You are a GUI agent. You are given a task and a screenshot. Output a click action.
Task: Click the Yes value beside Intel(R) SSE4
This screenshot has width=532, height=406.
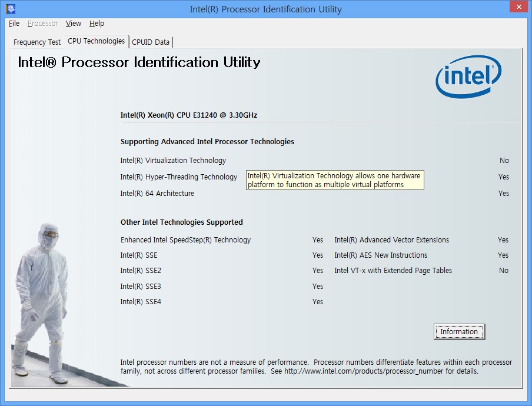318,301
